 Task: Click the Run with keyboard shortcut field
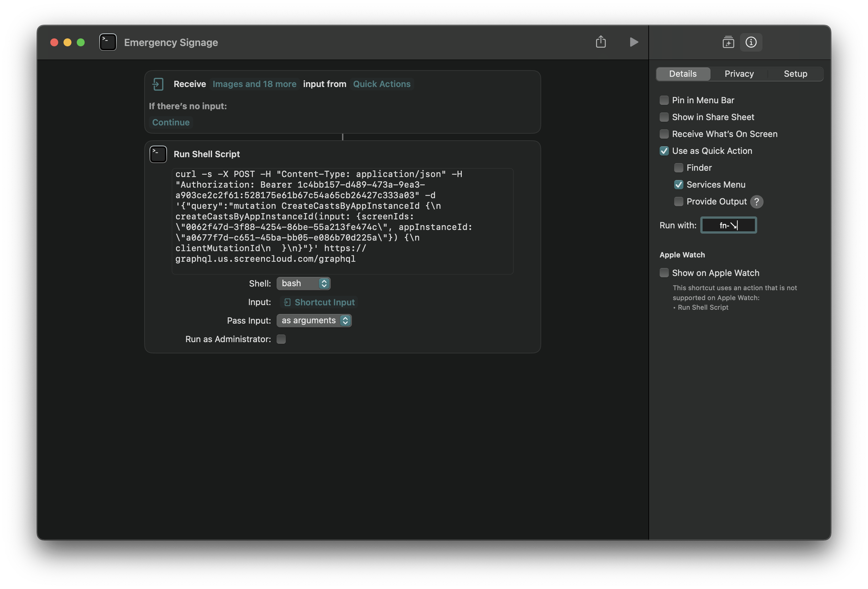click(728, 225)
